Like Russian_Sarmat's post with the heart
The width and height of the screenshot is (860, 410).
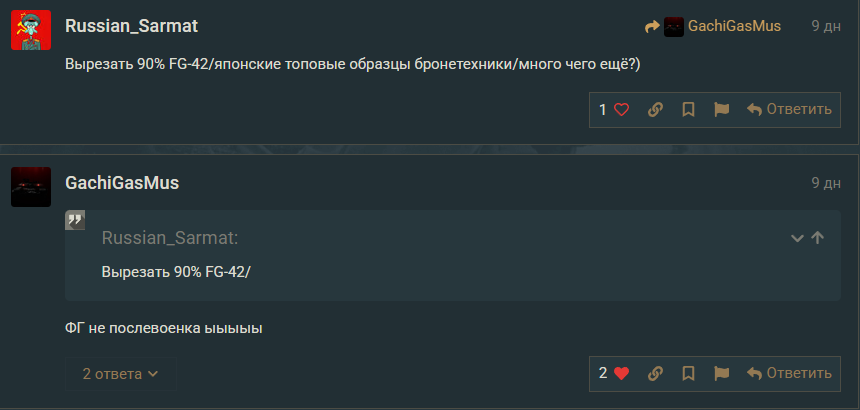(621, 110)
